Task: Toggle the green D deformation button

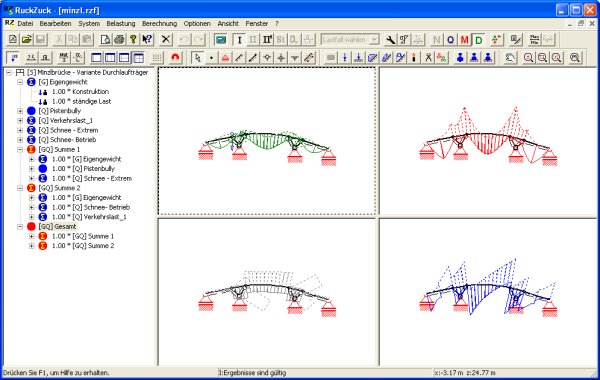Action: pyautogui.click(x=479, y=39)
